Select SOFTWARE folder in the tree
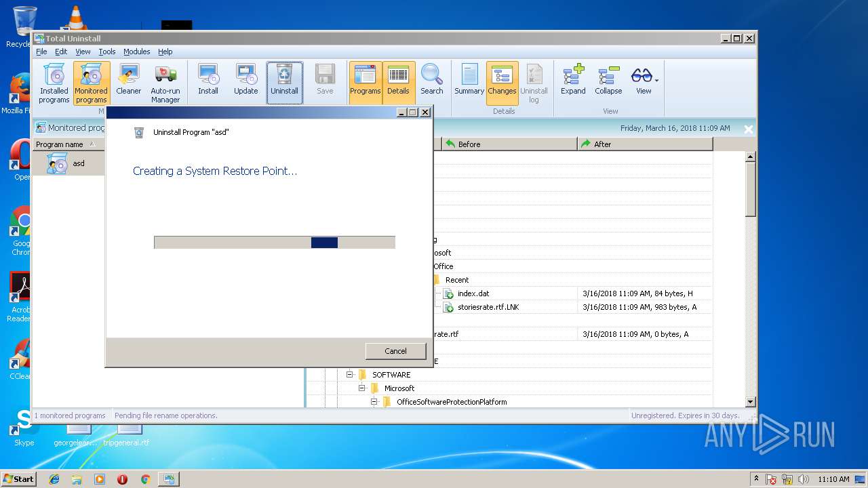Image resolution: width=868 pixels, height=488 pixels. coord(391,375)
